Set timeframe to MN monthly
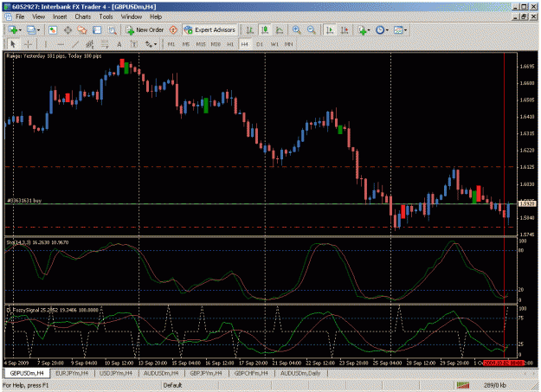Screen dimensions: 541x392 coord(289,44)
